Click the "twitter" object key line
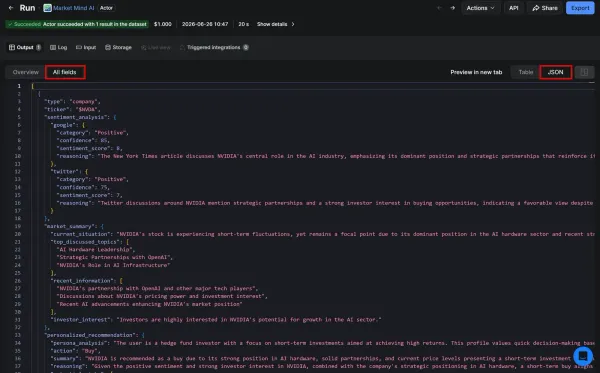 (70, 171)
